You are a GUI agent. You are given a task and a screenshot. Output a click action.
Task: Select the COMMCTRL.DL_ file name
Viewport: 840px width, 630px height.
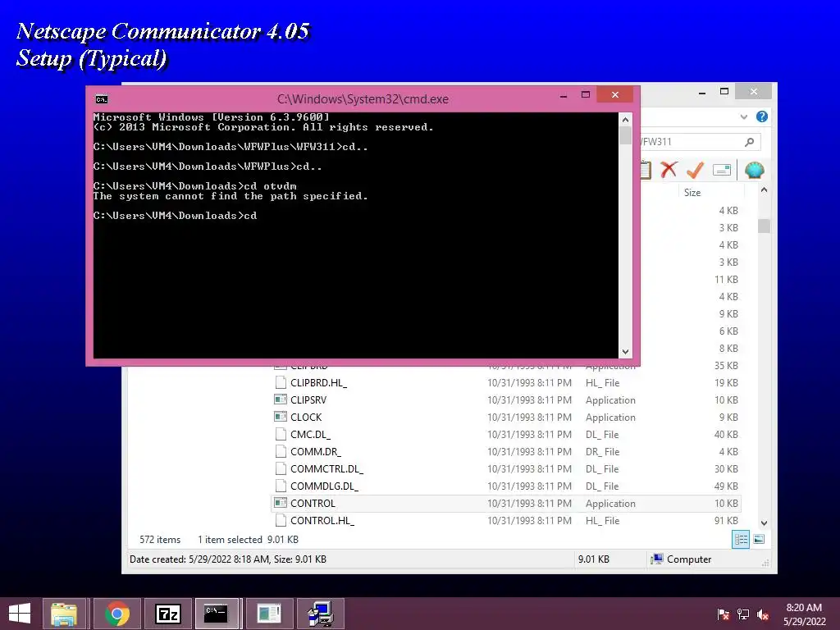326,468
